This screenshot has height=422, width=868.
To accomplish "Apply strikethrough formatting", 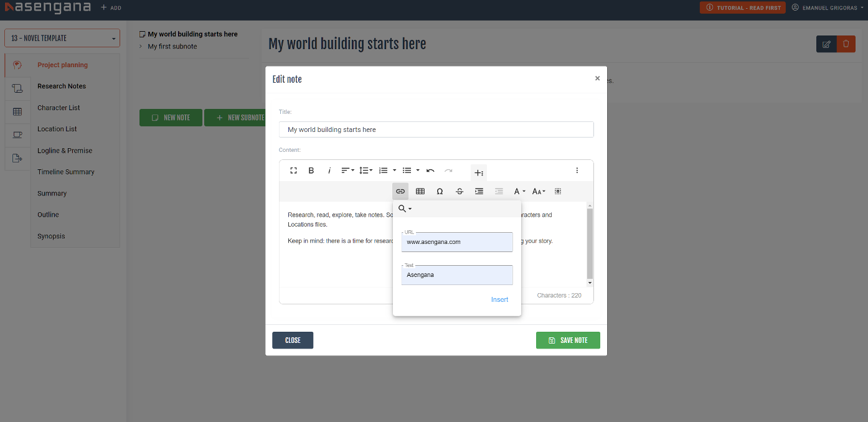I will pyautogui.click(x=460, y=191).
